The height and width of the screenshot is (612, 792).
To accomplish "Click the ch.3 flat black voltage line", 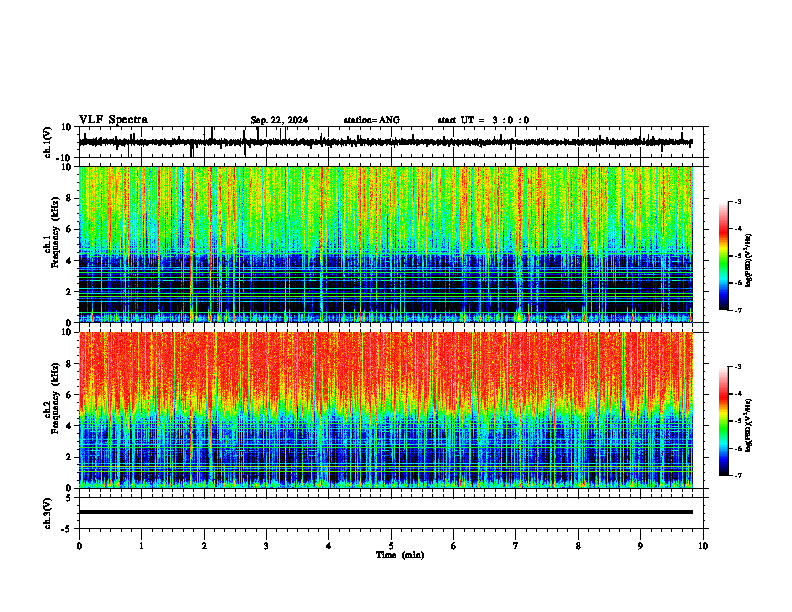I will click(385, 512).
